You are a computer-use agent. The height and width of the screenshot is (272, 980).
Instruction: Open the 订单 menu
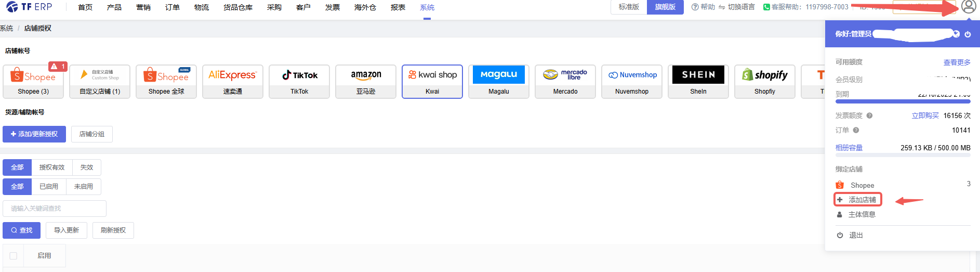173,7
